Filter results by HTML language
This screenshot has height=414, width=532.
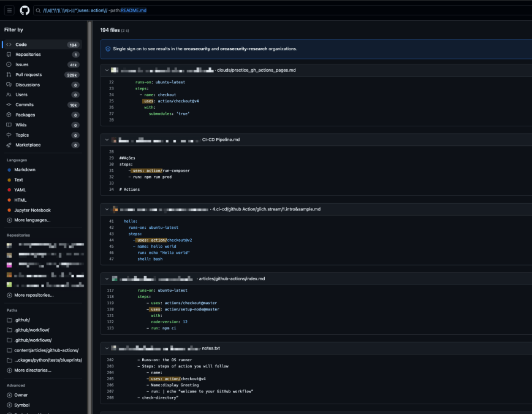click(20, 200)
